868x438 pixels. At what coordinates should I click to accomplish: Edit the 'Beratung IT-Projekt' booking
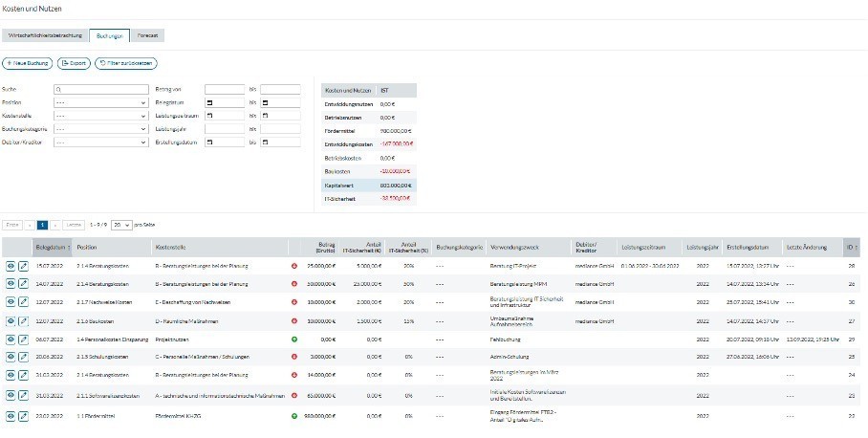click(23, 267)
